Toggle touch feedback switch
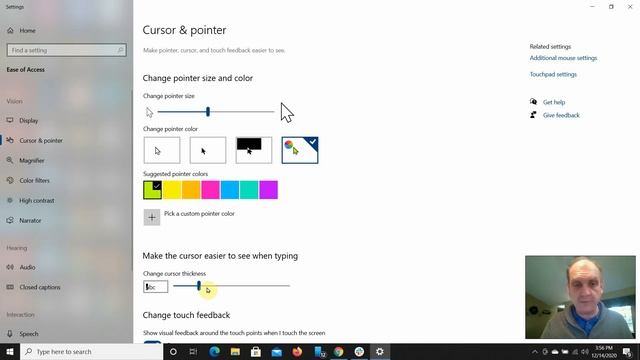This screenshot has height=360, width=640. pyautogui.click(x=153, y=342)
